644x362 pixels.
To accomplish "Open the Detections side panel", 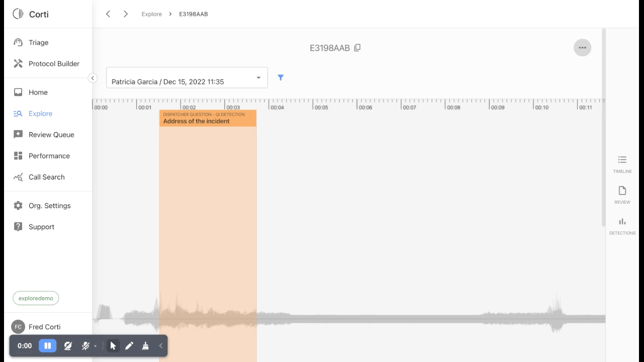I will [x=622, y=226].
